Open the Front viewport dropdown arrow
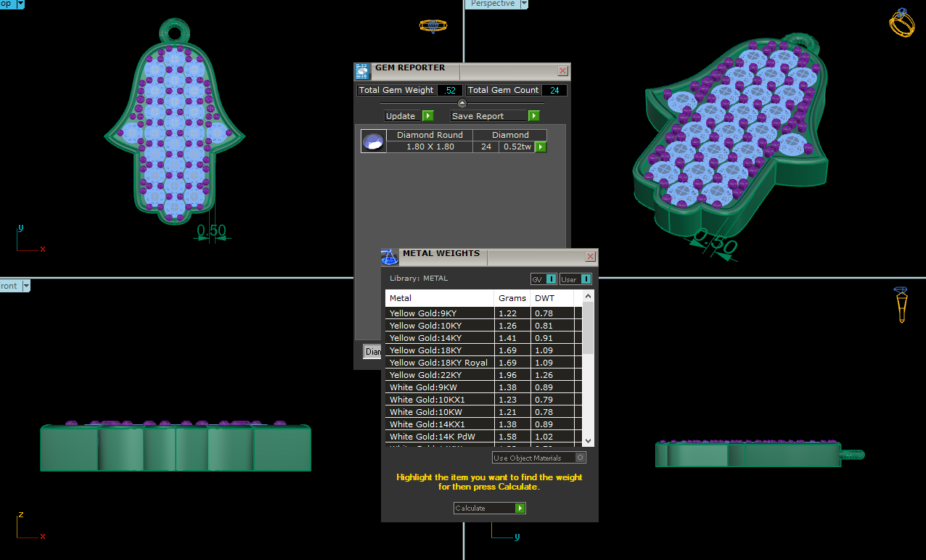Viewport: 926px width, 560px height. [26, 286]
